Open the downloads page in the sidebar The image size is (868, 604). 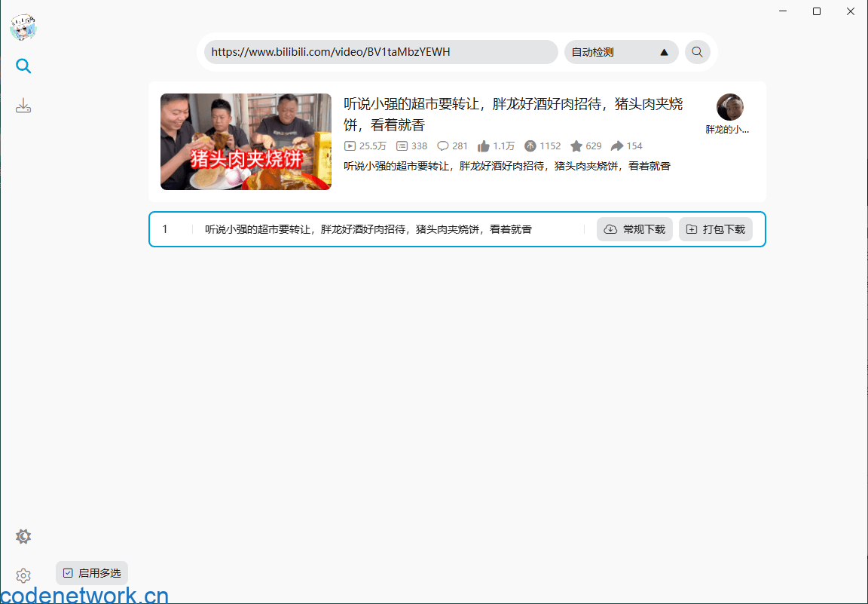[23, 106]
